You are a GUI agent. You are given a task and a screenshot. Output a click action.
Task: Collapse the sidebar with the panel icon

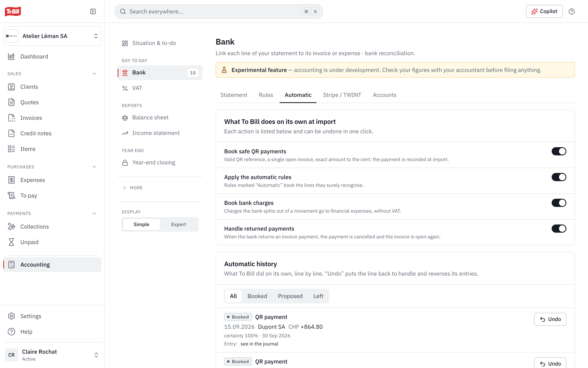(93, 11)
